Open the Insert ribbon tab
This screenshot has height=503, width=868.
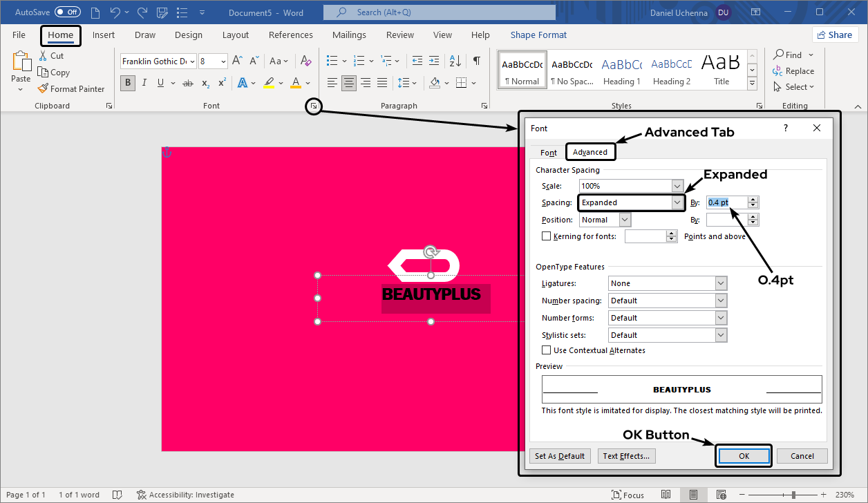click(104, 35)
